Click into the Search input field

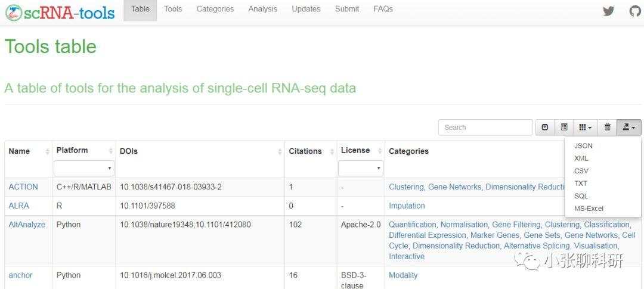click(x=485, y=127)
